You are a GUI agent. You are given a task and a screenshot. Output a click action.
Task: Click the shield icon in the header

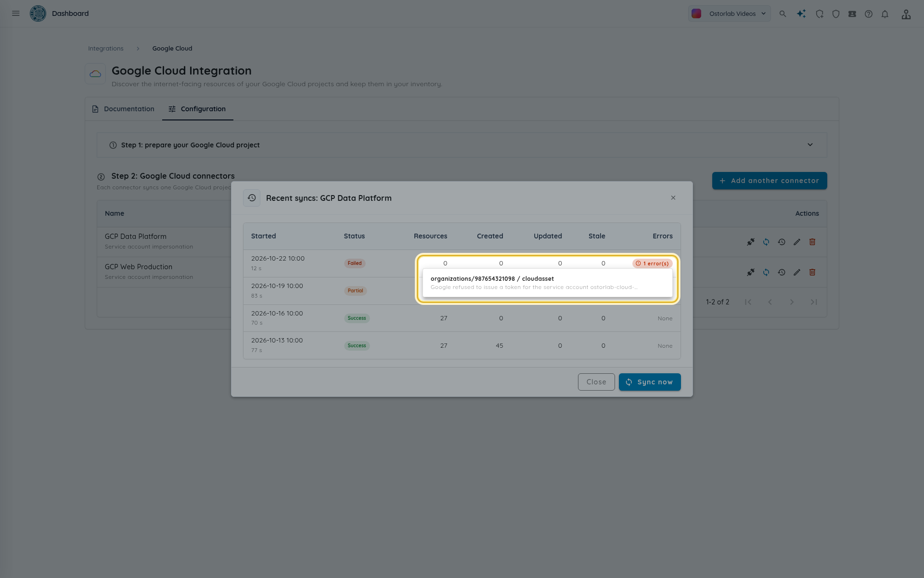click(836, 14)
